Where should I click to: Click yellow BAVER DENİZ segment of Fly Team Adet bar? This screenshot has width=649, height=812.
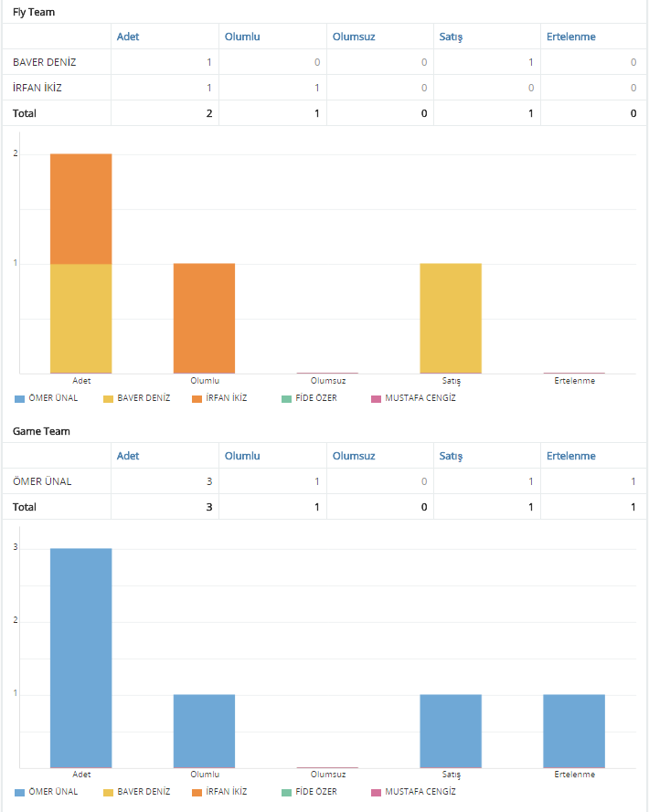pyautogui.click(x=80, y=319)
